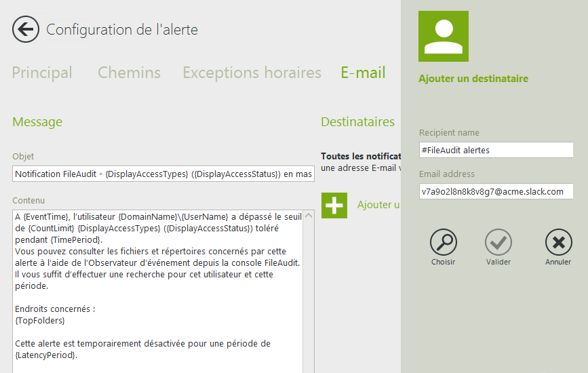588x373 pixels.
Task: Click the 'Configuration de l'alerte' page title
Action: [122, 30]
